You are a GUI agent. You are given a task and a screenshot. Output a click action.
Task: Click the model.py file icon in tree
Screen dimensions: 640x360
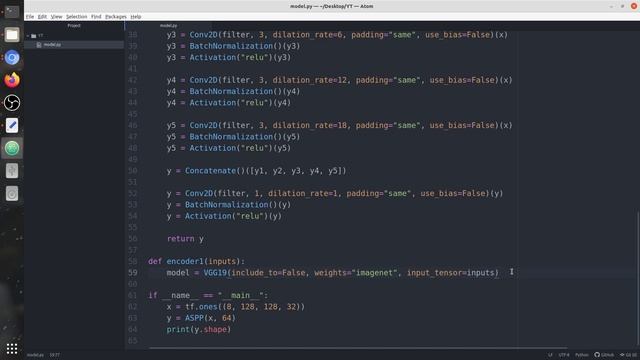click(39, 45)
